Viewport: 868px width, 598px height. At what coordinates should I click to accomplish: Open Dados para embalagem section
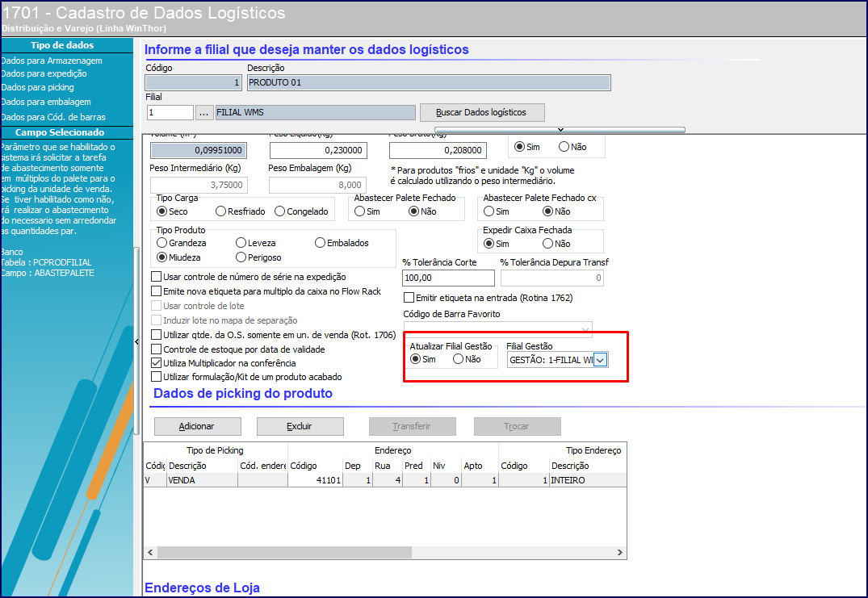(x=46, y=102)
